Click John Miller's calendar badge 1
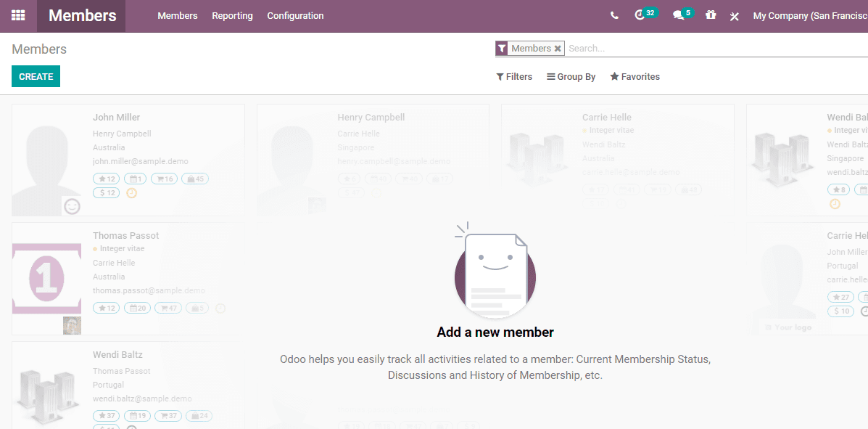Viewport: 868px width, 429px height. point(136,179)
